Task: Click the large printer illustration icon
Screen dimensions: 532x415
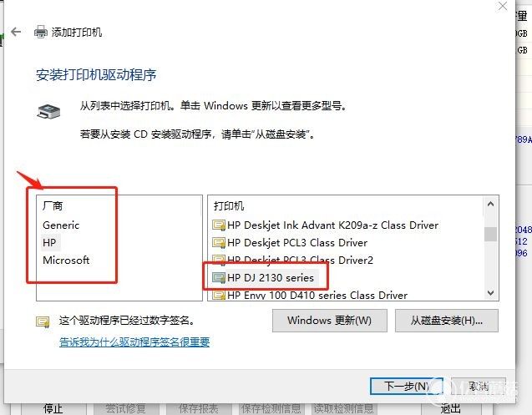Action: pos(48,112)
